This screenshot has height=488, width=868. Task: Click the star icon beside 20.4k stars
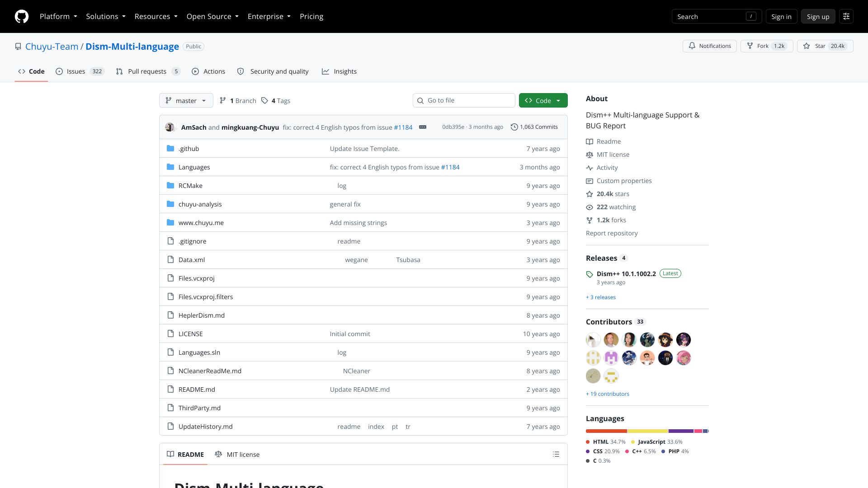590,194
